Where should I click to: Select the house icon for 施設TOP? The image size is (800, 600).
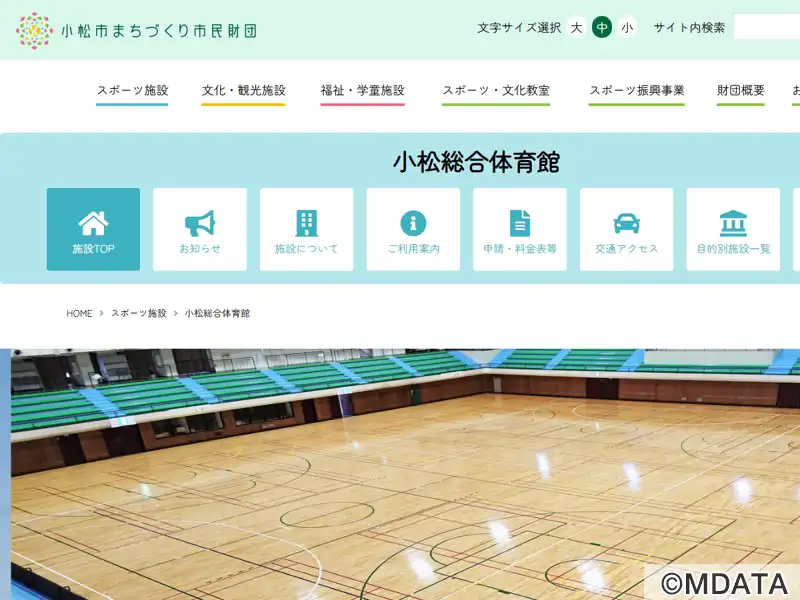[93, 223]
